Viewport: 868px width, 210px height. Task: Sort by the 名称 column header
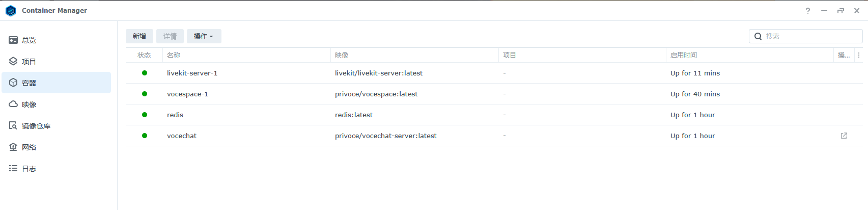pyautogui.click(x=174, y=55)
